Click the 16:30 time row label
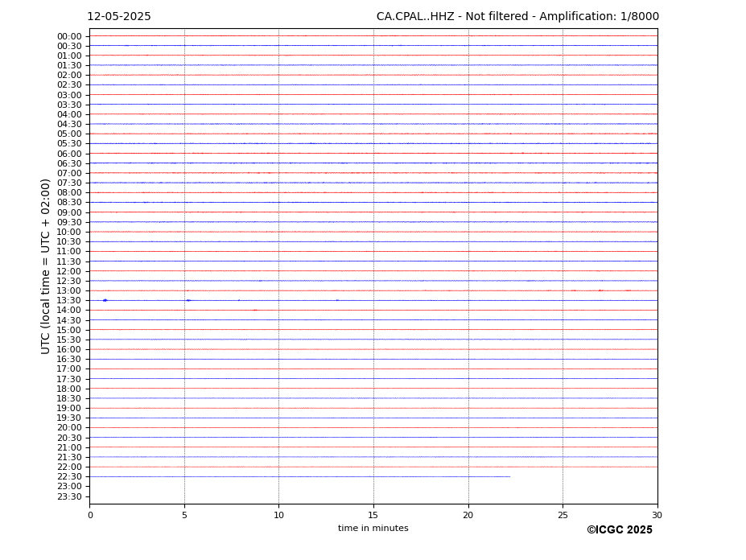 click(x=69, y=359)
